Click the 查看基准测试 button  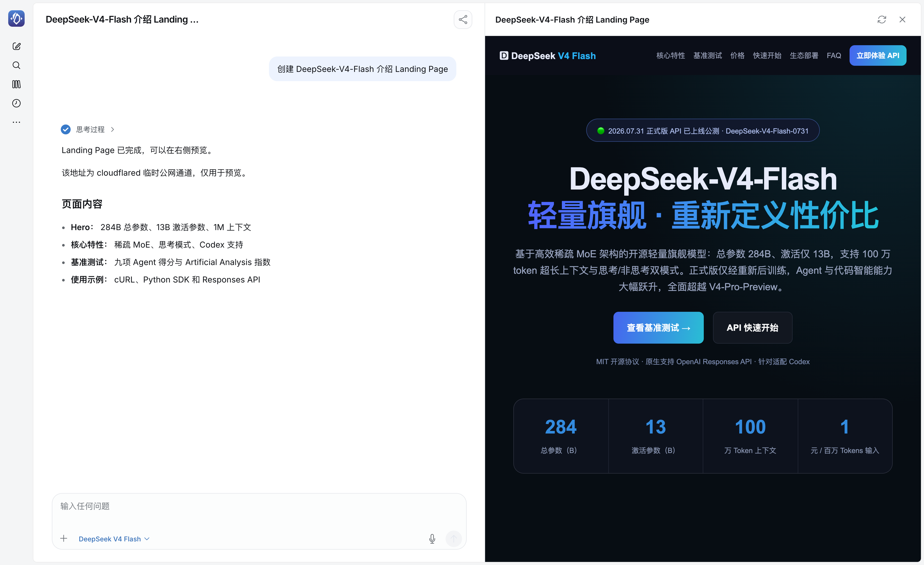[x=659, y=327]
